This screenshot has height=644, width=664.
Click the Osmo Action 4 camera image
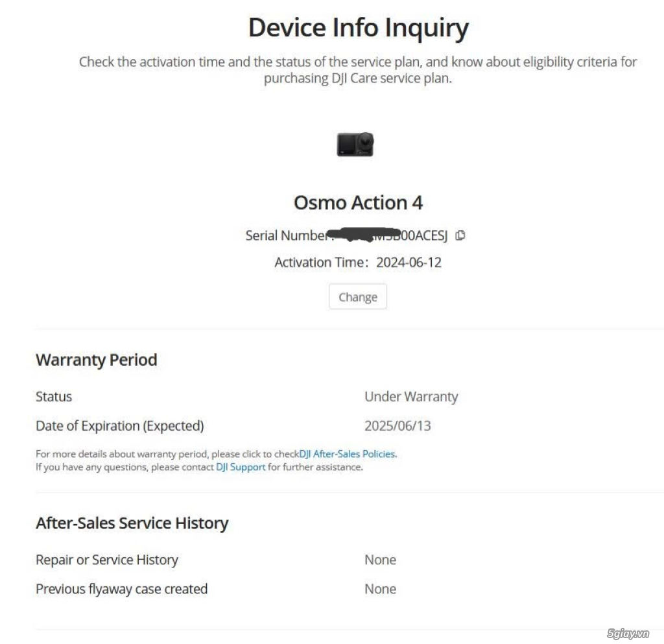tap(355, 143)
